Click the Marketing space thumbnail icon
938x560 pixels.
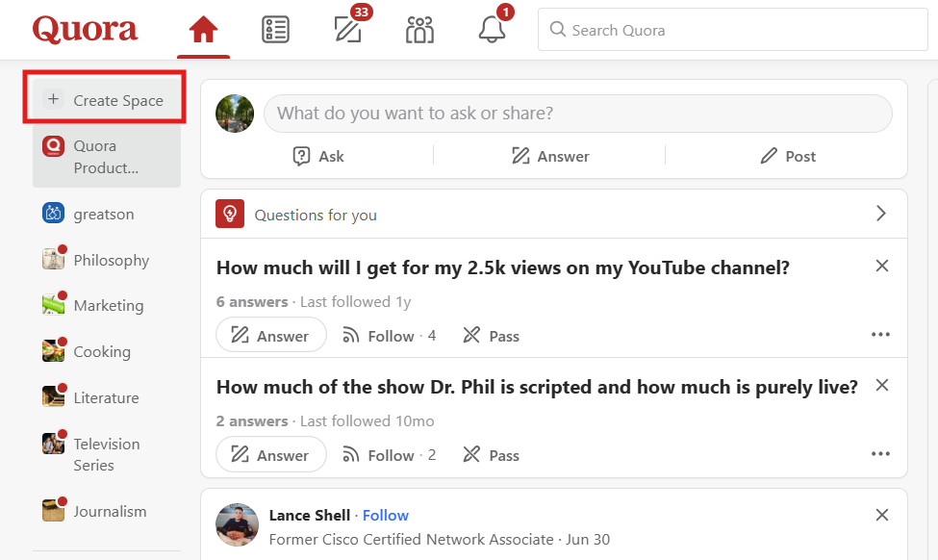coord(53,304)
